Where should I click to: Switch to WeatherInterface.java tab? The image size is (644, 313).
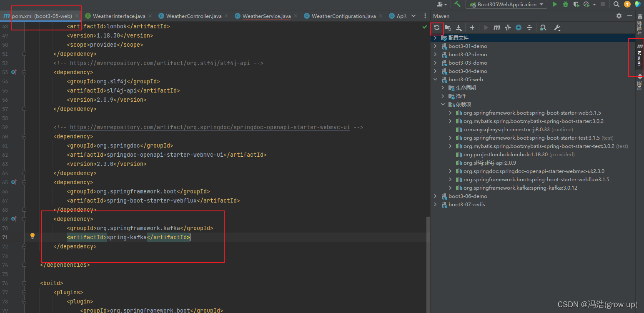coord(119,16)
